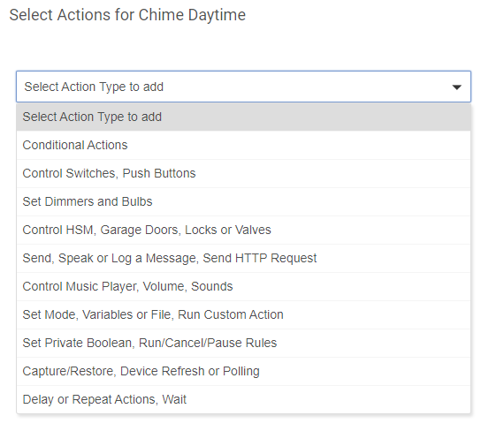The width and height of the screenshot is (504, 431).
Task: Pick Set Mode, Variables or File option
Action: click(243, 314)
